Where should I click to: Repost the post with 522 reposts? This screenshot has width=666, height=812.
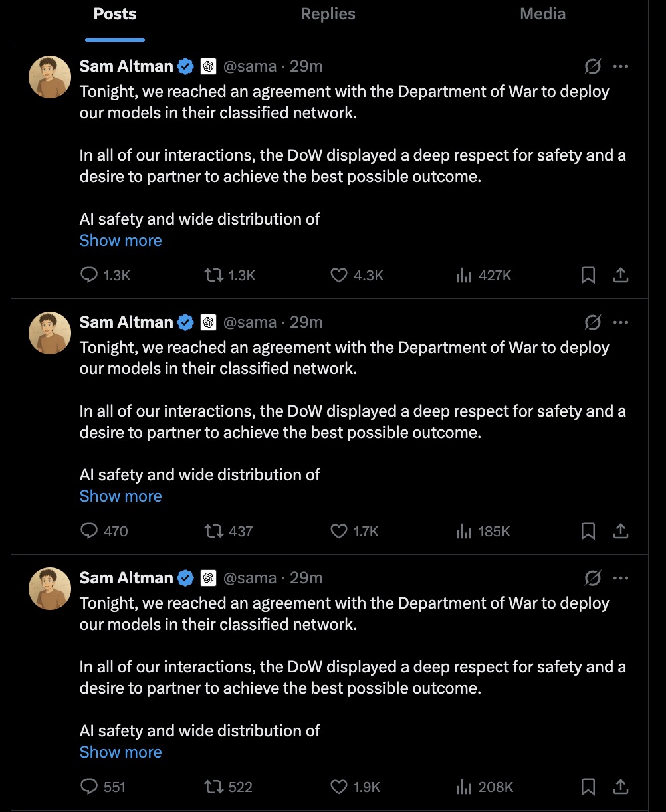[x=213, y=787]
